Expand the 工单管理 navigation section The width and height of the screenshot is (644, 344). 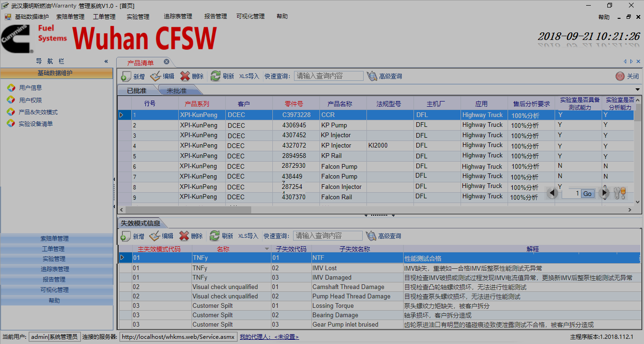point(57,249)
